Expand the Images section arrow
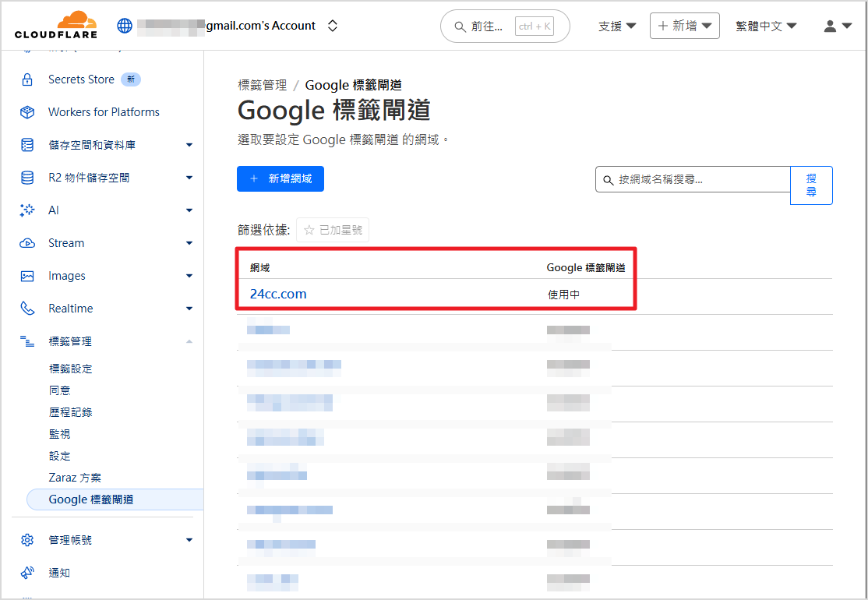The height and width of the screenshot is (600, 868). 189,276
